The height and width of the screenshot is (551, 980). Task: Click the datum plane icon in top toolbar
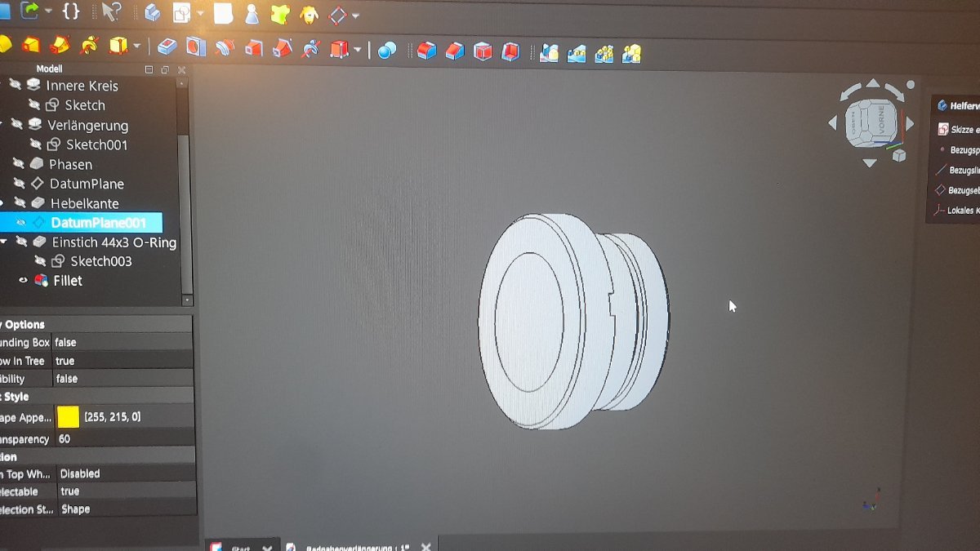point(337,15)
